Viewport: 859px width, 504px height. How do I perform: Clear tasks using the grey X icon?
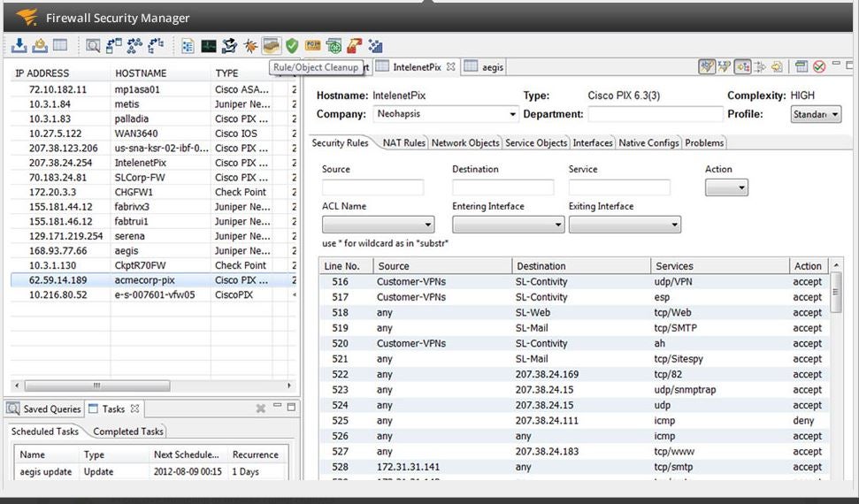coord(261,409)
